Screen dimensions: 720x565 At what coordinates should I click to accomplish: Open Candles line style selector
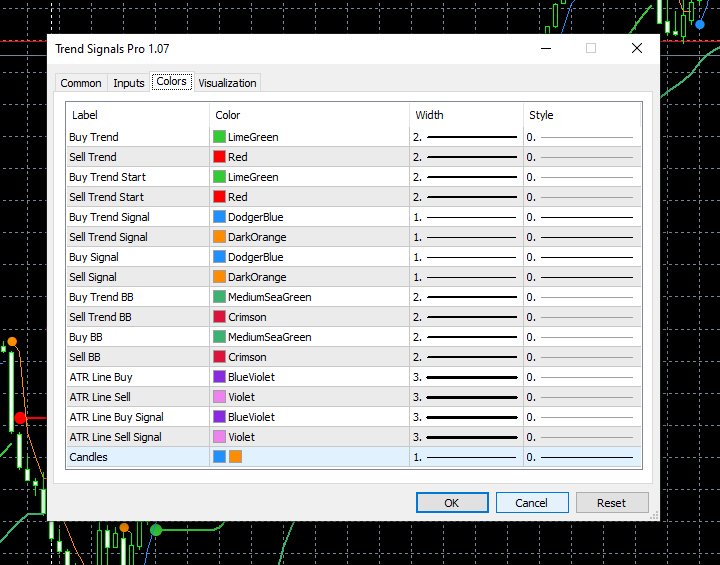click(582, 457)
